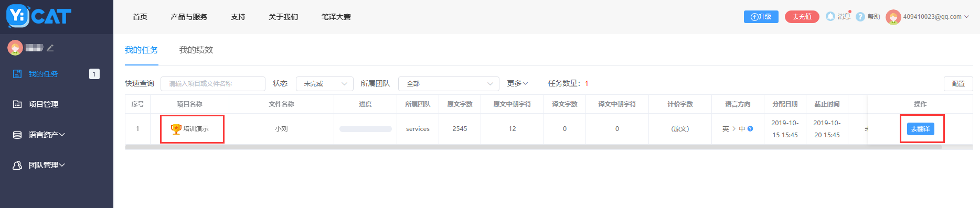Viewport: 980px width, 208px height.
Task: Click the team management person icon
Action: coord(17,165)
